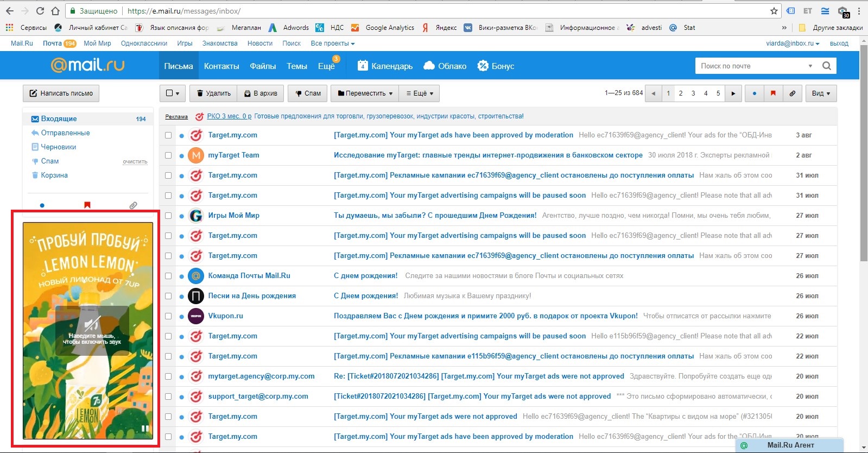Click the sidebar paperclip filter icon

pyautogui.click(x=133, y=205)
